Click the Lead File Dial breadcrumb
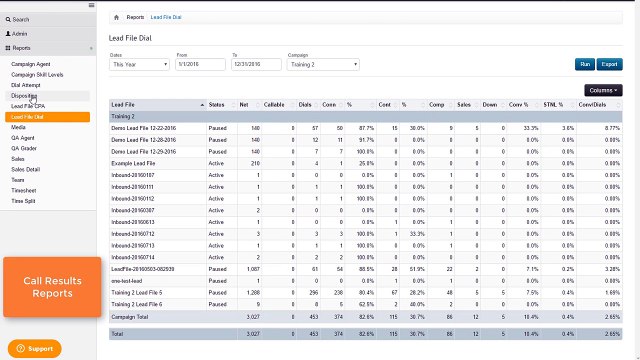The width and height of the screenshot is (640, 360). [166, 17]
